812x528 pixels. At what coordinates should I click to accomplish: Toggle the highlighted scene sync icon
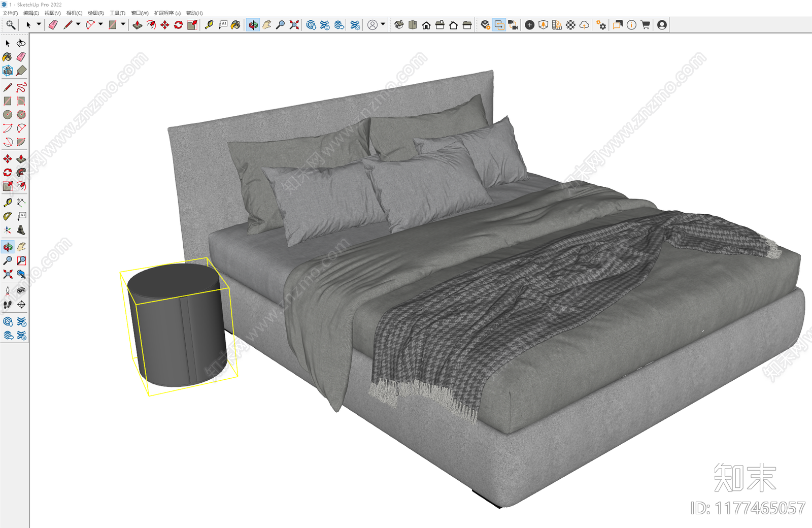point(499,25)
